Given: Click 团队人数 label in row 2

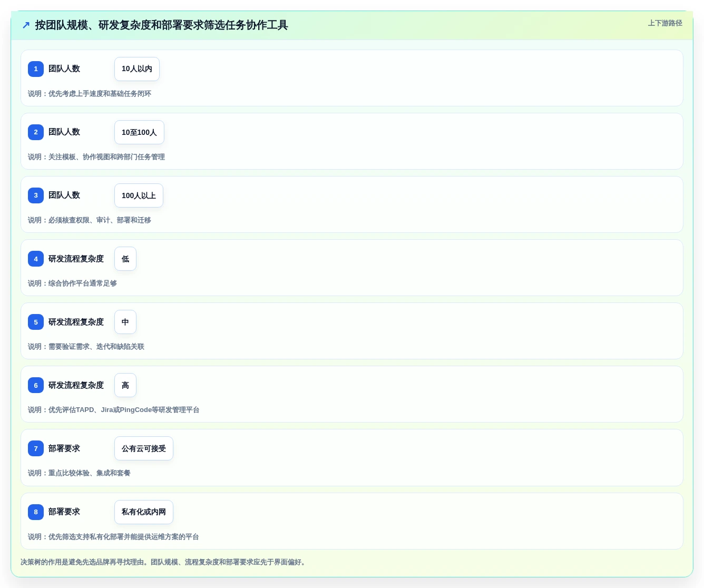Looking at the screenshot, I should point(64,132).
